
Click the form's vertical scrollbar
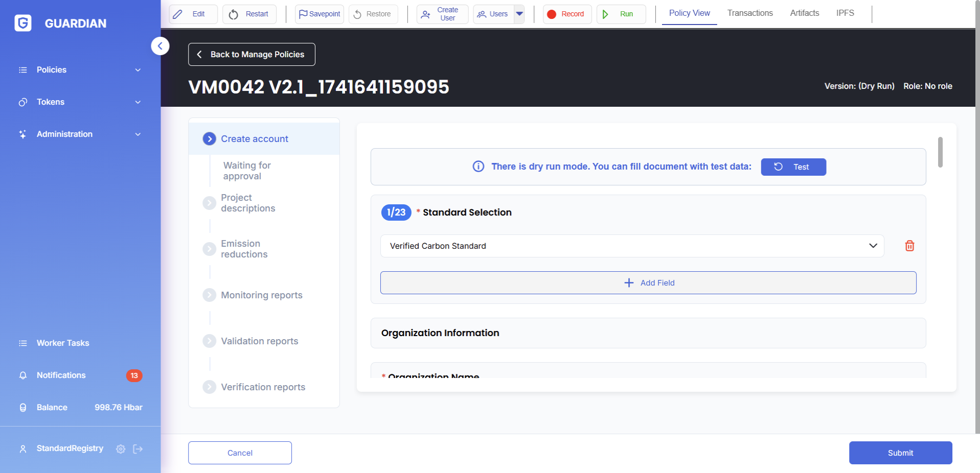coord(940,152)
